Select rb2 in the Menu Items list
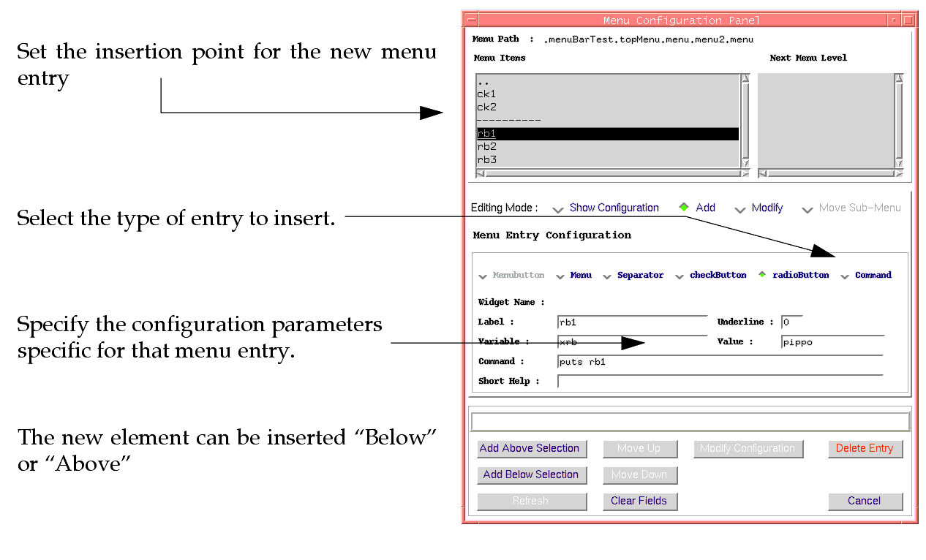 pos(487,147)
